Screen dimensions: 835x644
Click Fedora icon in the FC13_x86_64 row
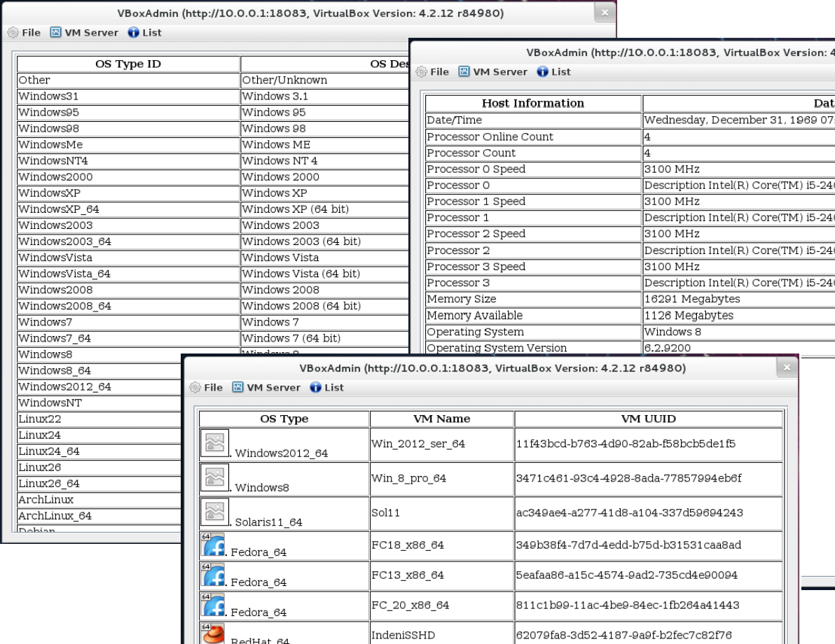(213, 575)
